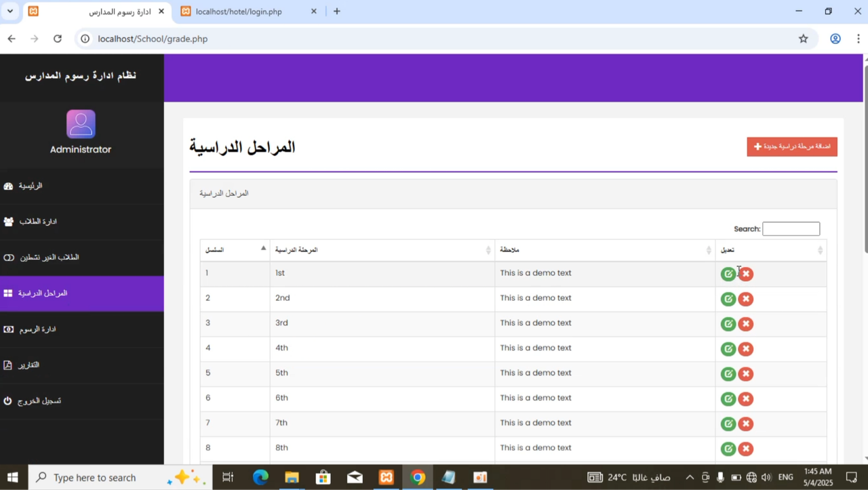
Task: Select the '8th' grade cell
Action: (382, 449)
